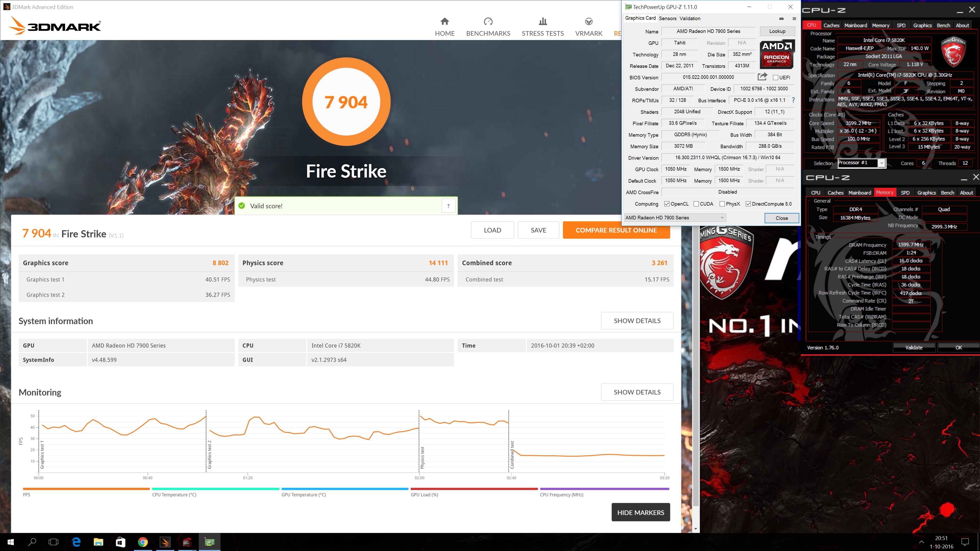The width and height of the screenshot is (980, 551).
Task: Open Processor #1 selection dropdown in CPU-Z
Action: (x=862, y=163)
